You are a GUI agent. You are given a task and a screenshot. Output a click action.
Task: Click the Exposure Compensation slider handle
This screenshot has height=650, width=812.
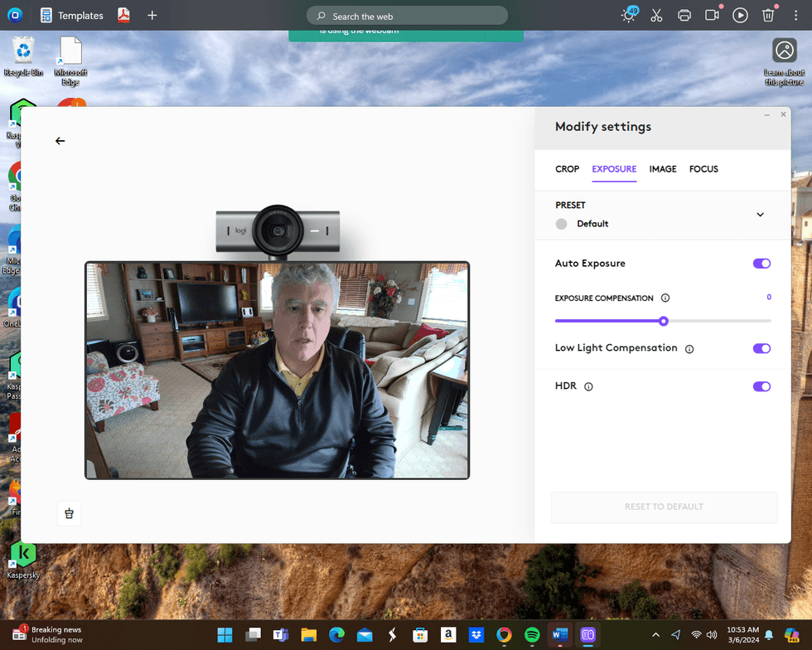663,321
